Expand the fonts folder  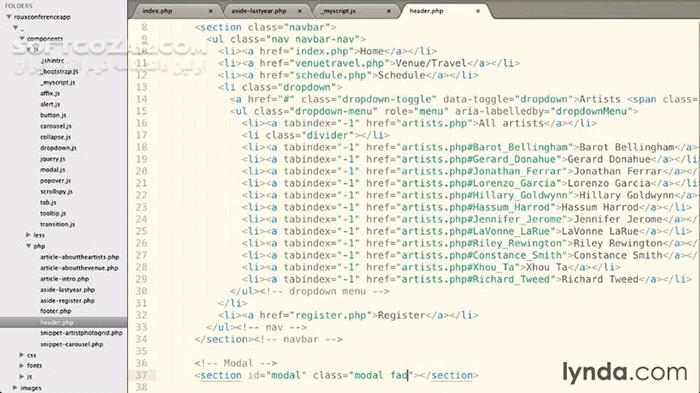tap(21, 366)
